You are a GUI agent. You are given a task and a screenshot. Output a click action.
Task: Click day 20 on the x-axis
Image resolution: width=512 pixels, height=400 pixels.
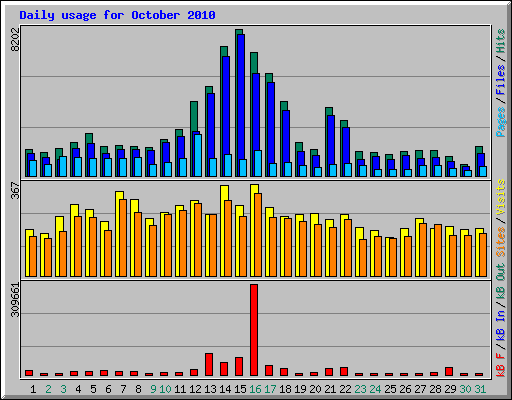[x=315, y=389]
